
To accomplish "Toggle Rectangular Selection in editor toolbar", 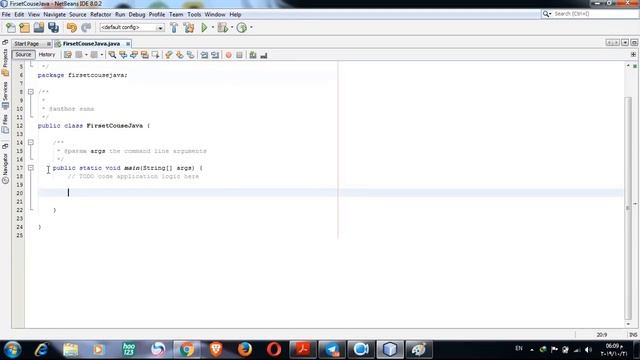I will [x=156, y=55].
